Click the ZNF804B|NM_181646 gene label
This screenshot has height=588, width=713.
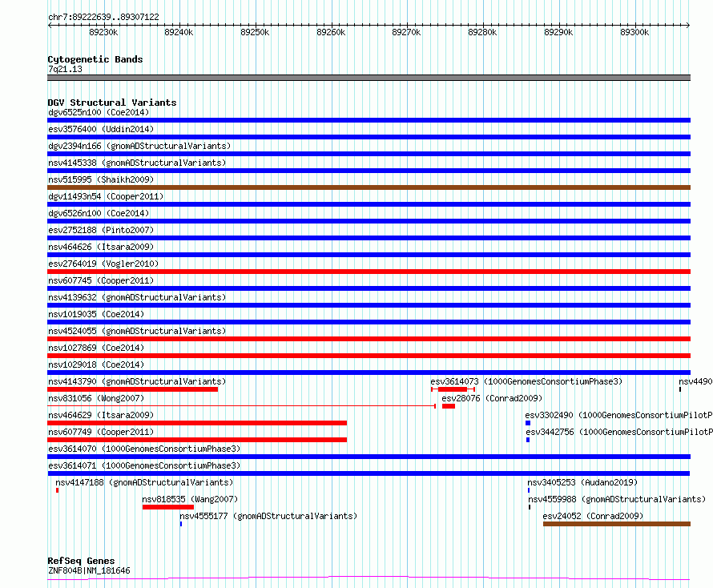(x=89, y=570)
